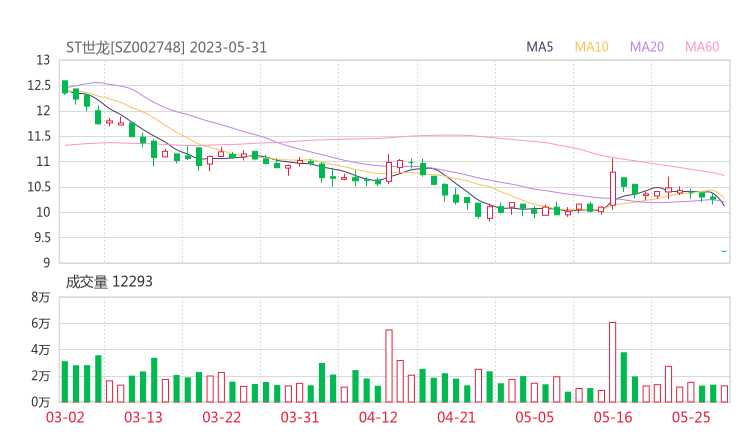Screen dimensions: 740x440
Task: Click the 12.5 price axis label
Action: 39,86
